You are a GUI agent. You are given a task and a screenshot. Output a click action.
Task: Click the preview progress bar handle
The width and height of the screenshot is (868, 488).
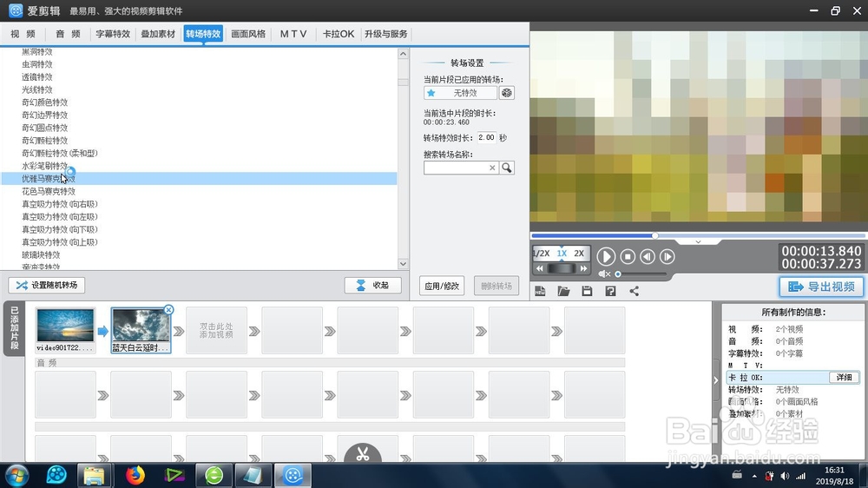[x=654, y=235]
